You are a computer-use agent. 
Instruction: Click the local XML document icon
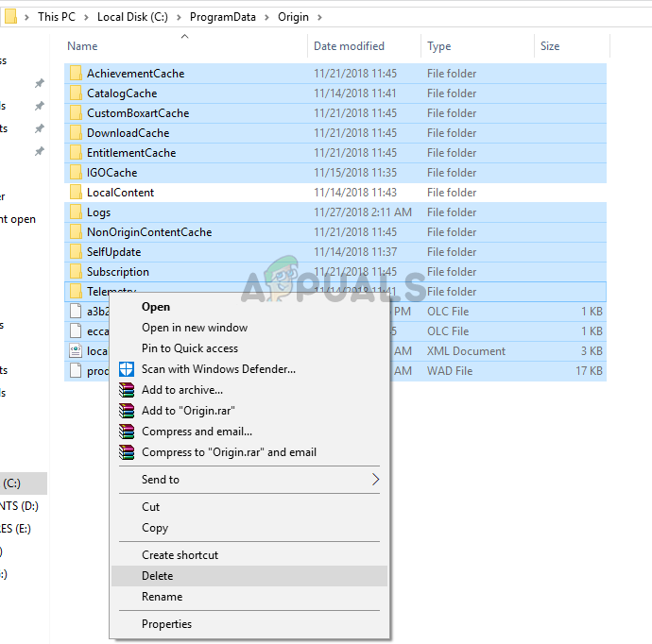(x=76, y=350)
